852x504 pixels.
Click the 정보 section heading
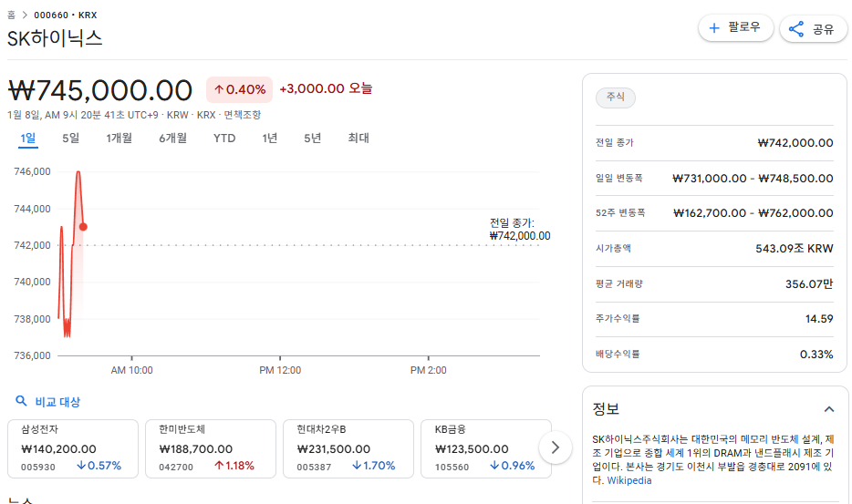point(606,409)
